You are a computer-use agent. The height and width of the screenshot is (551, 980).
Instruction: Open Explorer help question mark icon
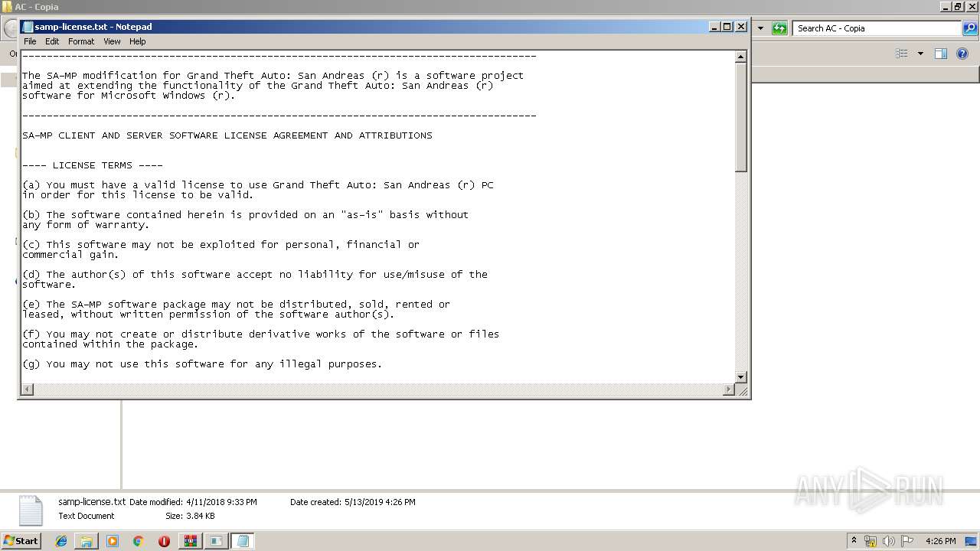pos(962,54)
